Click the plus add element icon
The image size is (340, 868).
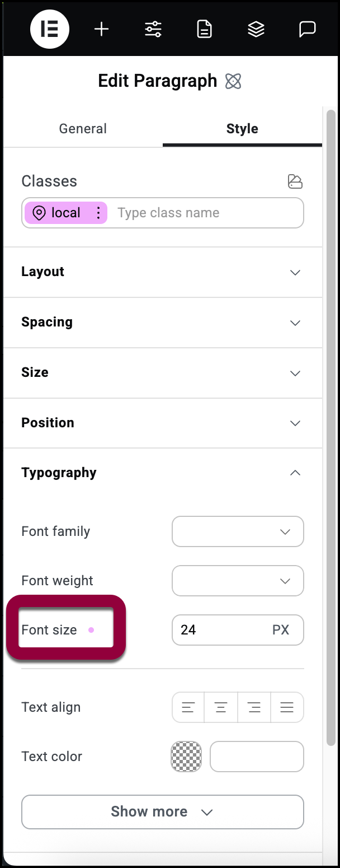[x=101, y=29]
